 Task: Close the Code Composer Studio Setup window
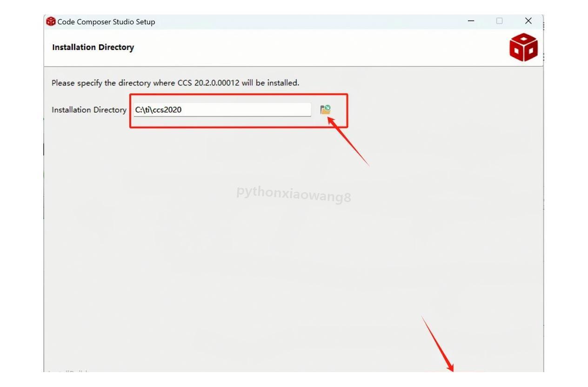528,21
